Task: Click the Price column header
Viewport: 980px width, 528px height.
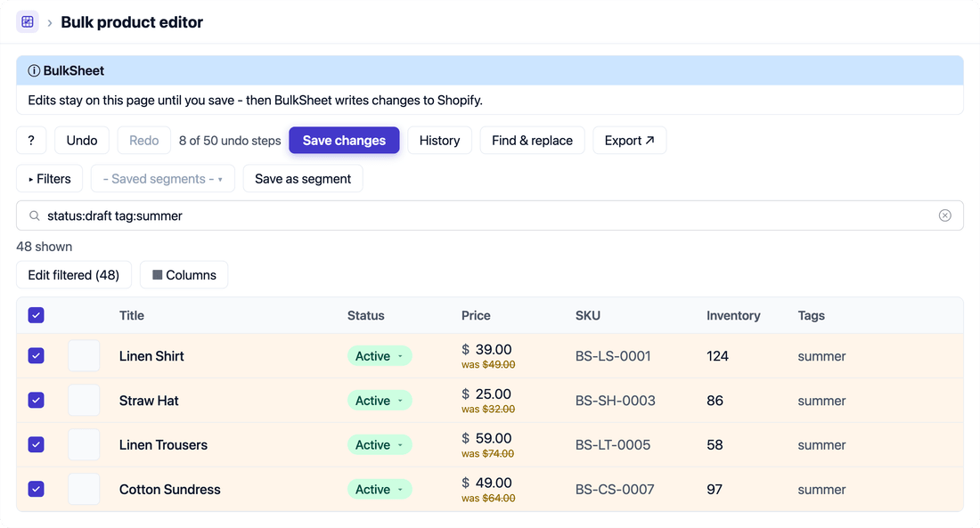Action: coord(476,315)
